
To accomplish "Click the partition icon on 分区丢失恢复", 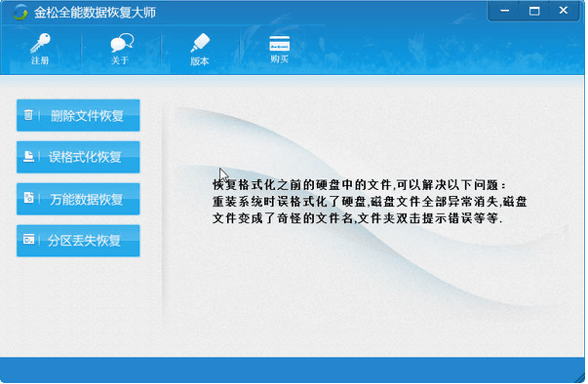I will [28, 239].
